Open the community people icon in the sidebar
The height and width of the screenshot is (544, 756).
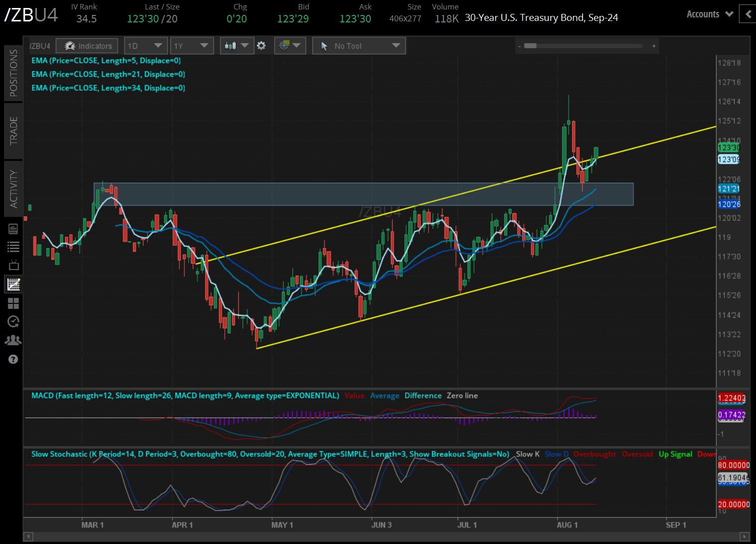pyautogui.click(x=13, y=339)
